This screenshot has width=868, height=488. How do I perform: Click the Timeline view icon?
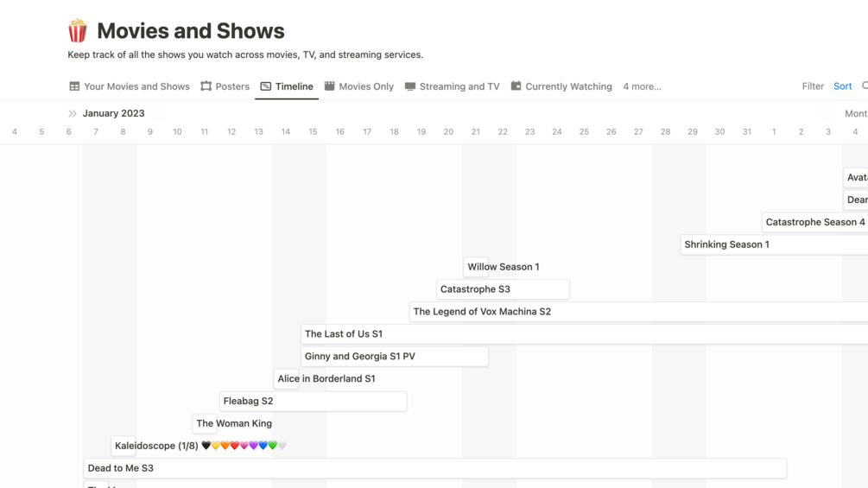pyautogui.click(x=266, y=86)
